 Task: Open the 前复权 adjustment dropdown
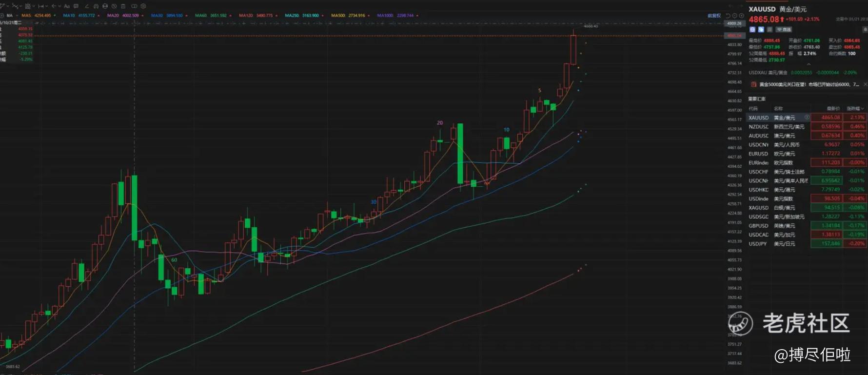click(x=714, y=16)
